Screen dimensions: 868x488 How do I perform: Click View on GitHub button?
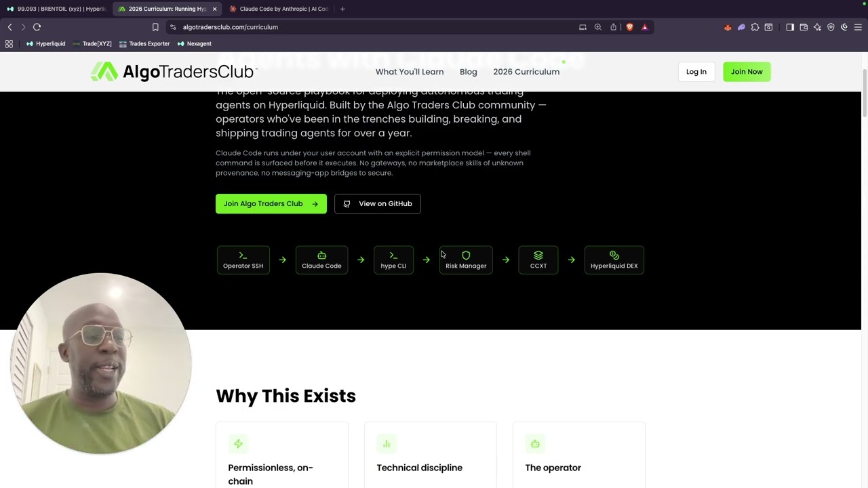(x=378, y=203)
